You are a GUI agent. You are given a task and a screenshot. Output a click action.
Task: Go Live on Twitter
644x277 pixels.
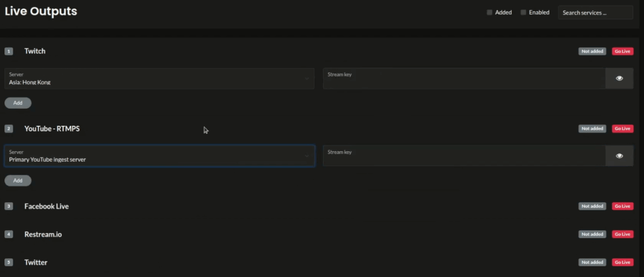click(623, 262)
